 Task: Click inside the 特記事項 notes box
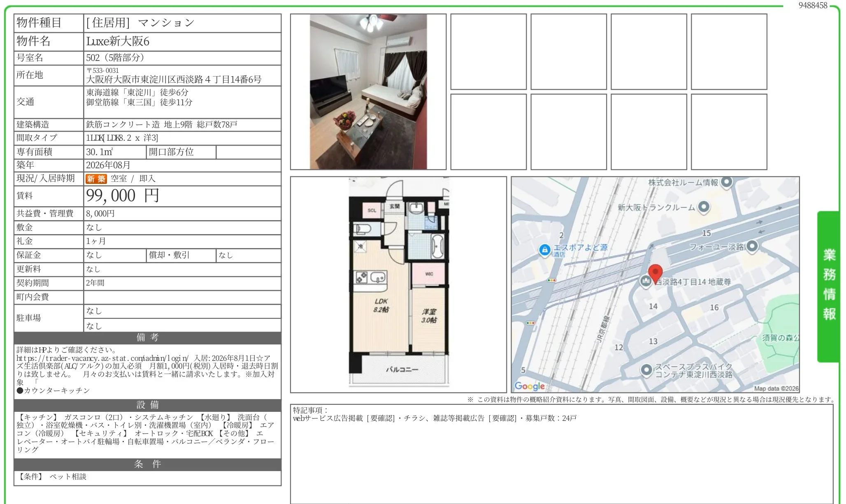562,457
